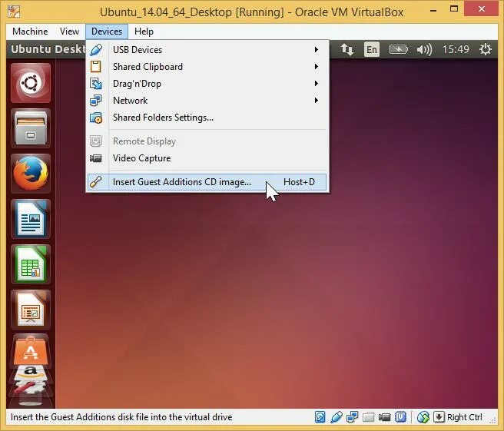Expand the USB Devices submenu
Viewport: 504px width, 431px height.
207,50
